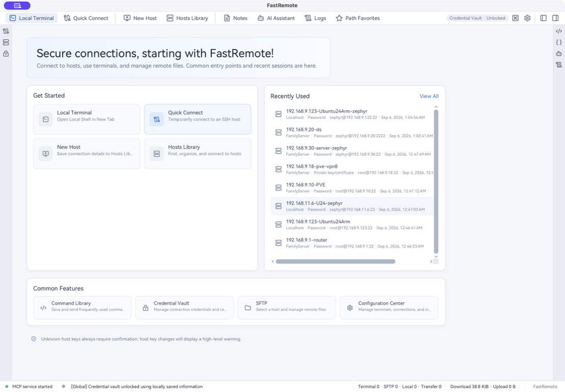Screen dimensions: 565x392
Task: Open the Local Terminal card in Get Started
Action: [86, 119]
